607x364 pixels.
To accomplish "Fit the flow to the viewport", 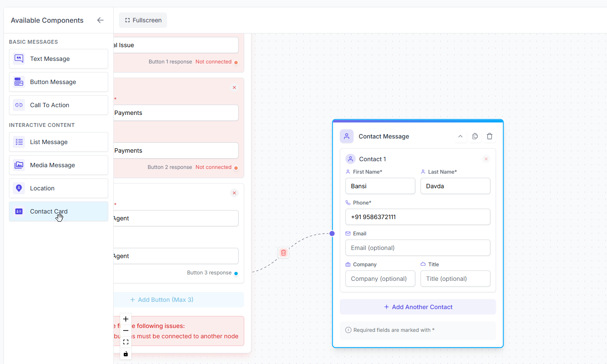I will [x=125, y=342].
